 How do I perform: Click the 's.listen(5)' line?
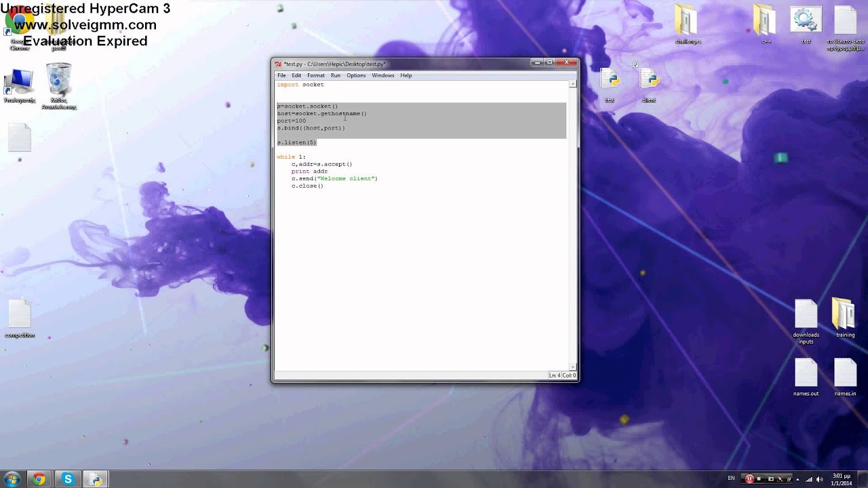coord(296,142)
